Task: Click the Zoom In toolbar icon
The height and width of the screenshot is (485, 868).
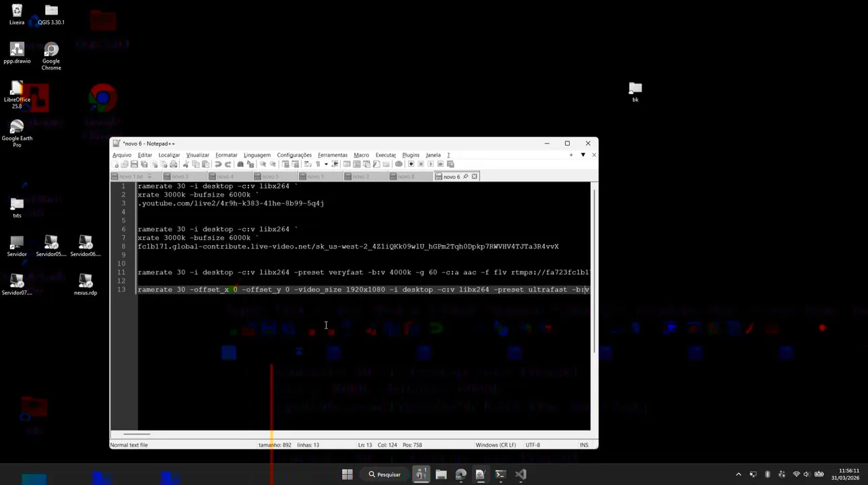Action: tap(263, 164)
